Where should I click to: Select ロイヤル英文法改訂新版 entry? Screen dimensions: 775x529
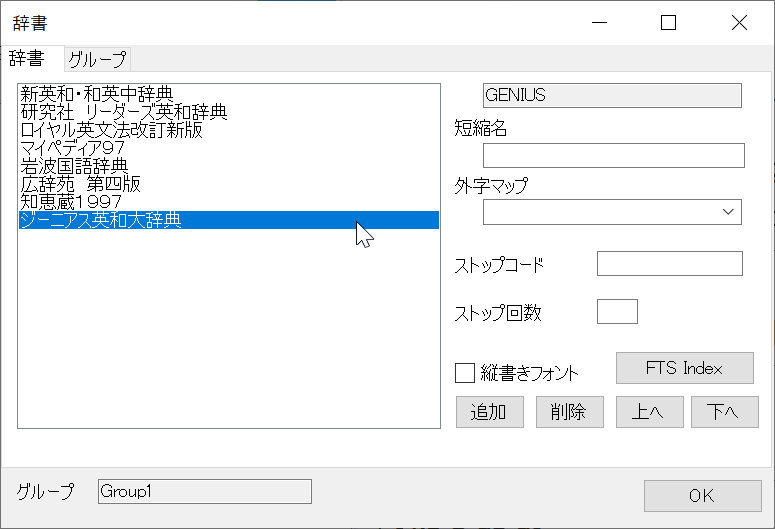click(229, 130)
